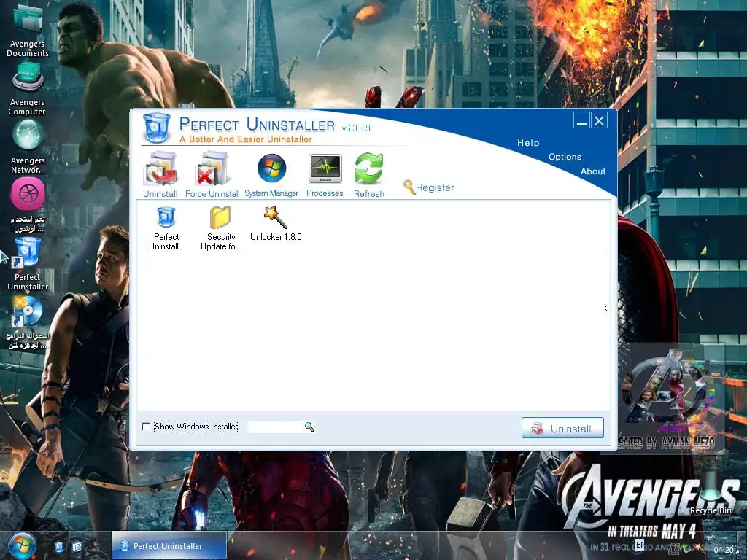Open the Avengers Documents desktop icon
Viewport: 747px width, 560px height.
pyautogui.click(x=28, y=29)
